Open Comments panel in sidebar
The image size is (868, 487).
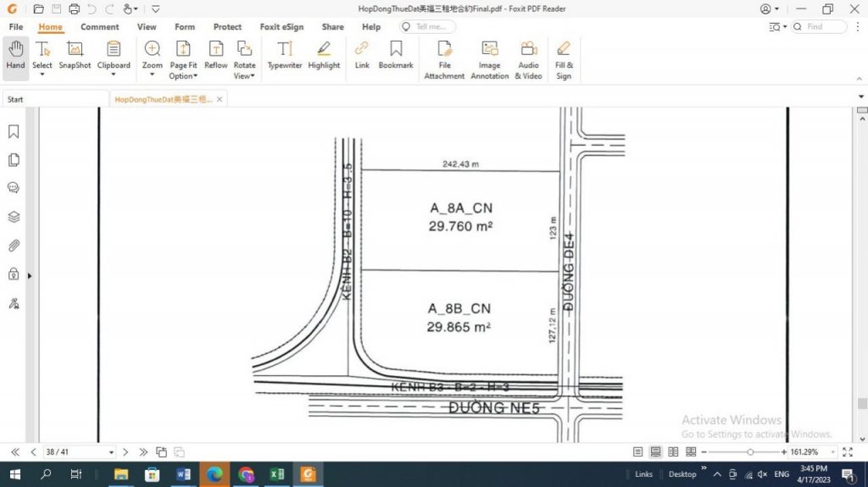click(x=14, y=188)
